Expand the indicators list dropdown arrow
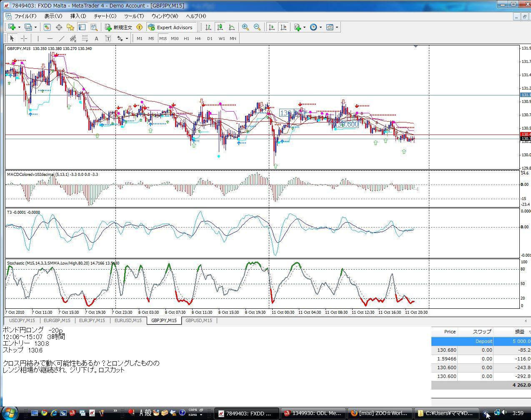This screenshot has width=531, height=420. point(304,27)
